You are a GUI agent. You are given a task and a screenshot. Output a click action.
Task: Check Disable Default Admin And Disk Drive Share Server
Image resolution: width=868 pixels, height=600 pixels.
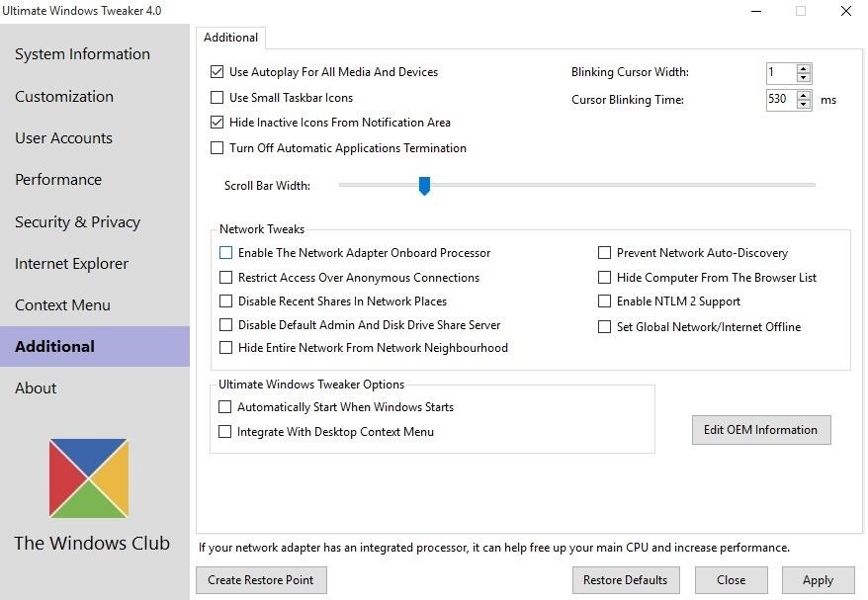[225, 325]
